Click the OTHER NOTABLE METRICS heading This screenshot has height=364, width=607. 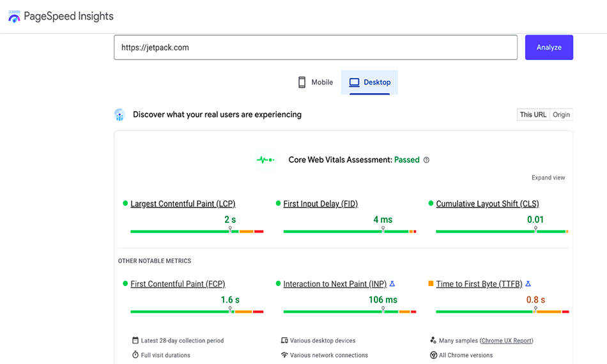(x=155, y=261)
